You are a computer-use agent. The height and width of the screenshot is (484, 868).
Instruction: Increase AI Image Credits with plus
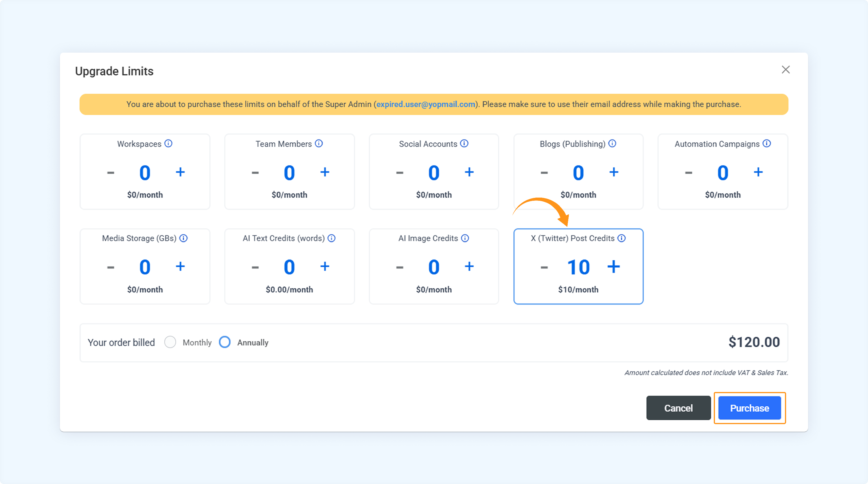[x=469, y=266]
